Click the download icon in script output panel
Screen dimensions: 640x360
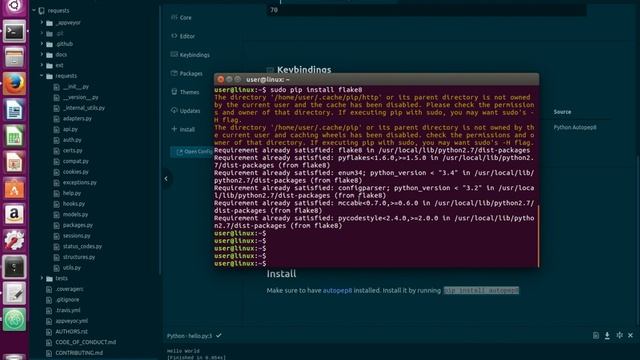[607, 336]
